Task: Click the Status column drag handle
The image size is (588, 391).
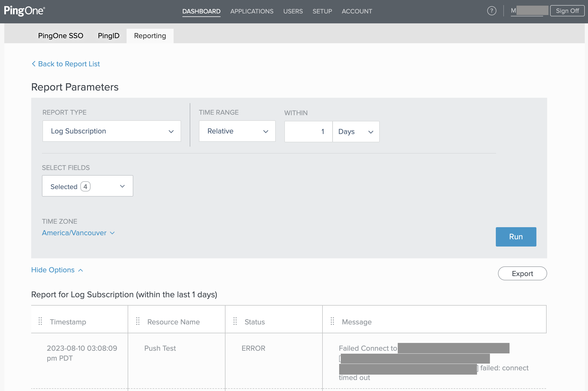Action: click(x=235, y=321)
